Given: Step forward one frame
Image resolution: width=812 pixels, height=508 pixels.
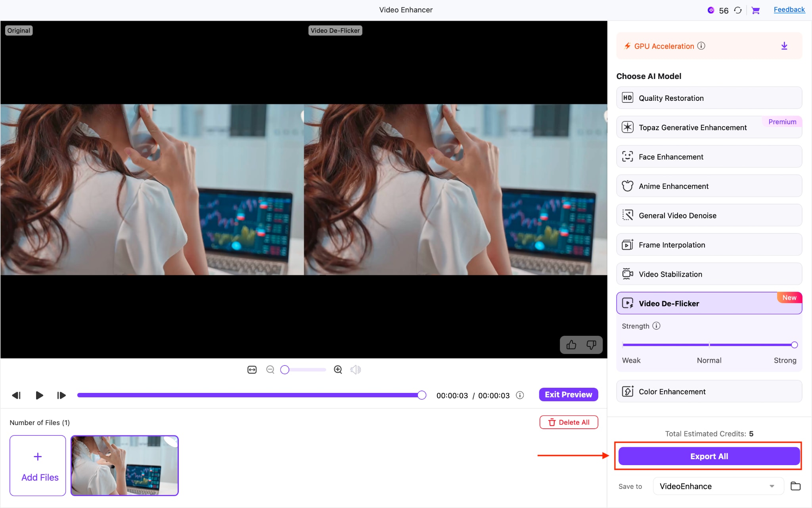Looking at the screenshot, I should pos(61,395).
